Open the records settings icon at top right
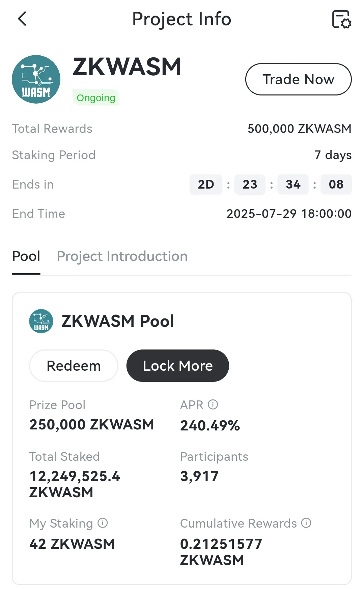 [x=341, y=19]
